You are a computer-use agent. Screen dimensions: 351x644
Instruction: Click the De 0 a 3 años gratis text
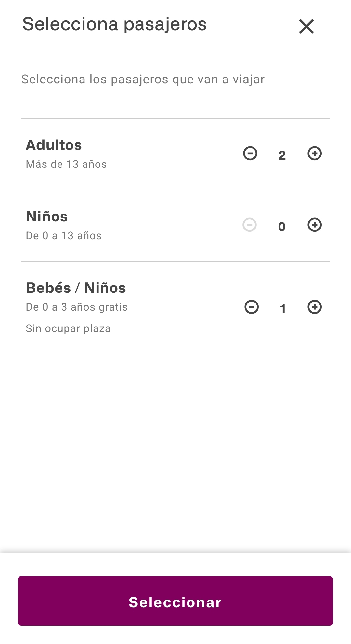[x=77, y=307]
